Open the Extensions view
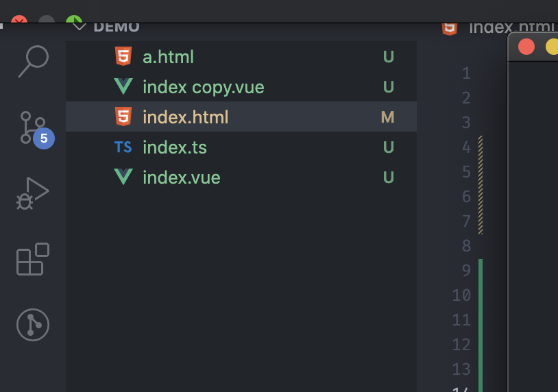The image size is (558, 392). point(33,259)
